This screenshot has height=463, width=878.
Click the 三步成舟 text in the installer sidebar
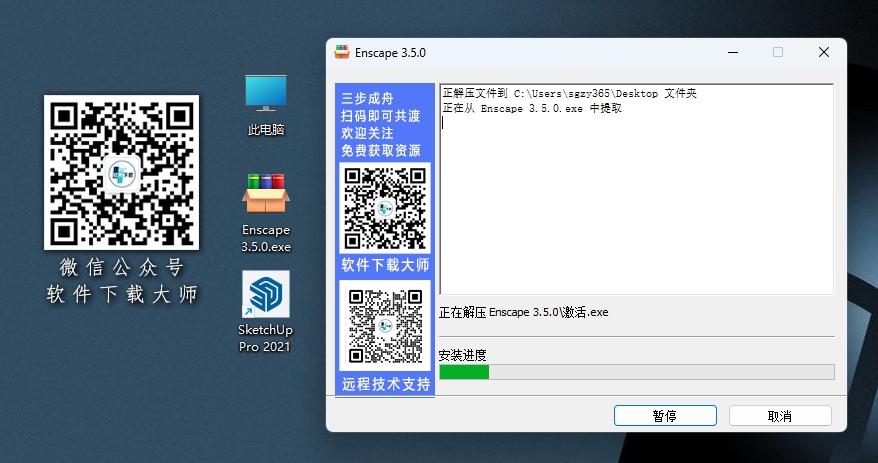pyautogui.click(x=367, y=99)
